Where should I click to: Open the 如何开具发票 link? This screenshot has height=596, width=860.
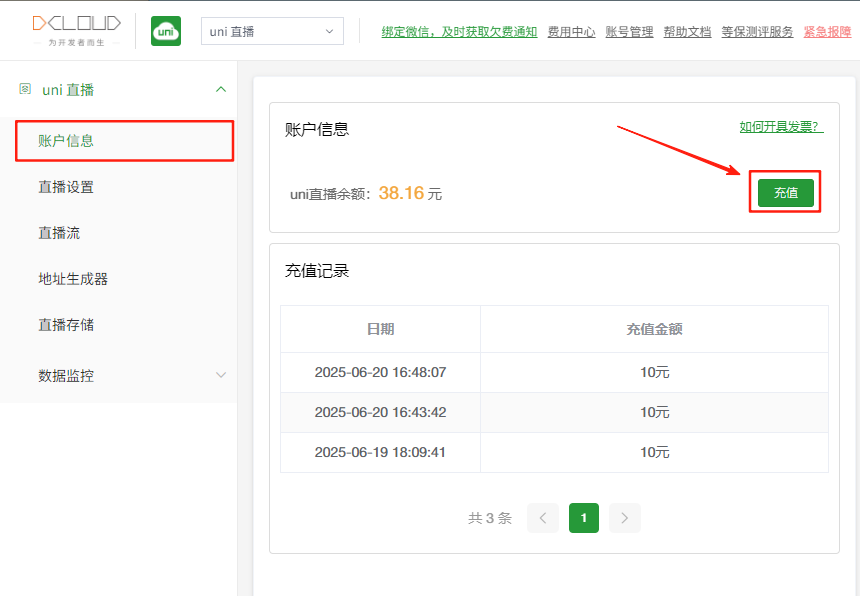781,127
